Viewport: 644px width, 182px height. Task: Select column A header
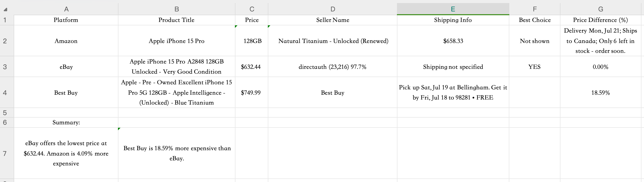66,9
